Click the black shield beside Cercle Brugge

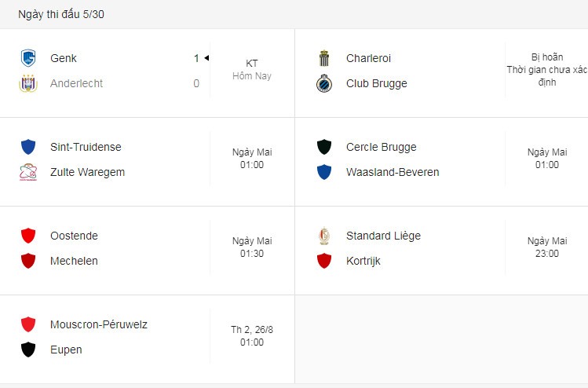pos(324,147)
